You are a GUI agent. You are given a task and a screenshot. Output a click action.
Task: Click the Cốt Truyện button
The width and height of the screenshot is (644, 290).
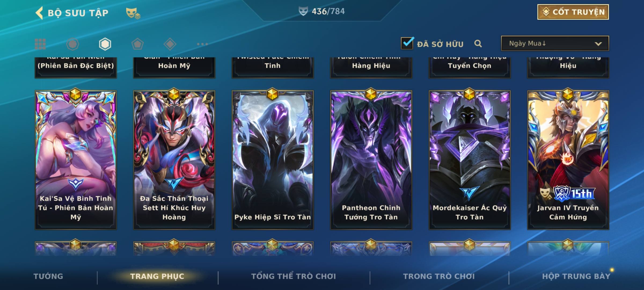coord(573,12)
